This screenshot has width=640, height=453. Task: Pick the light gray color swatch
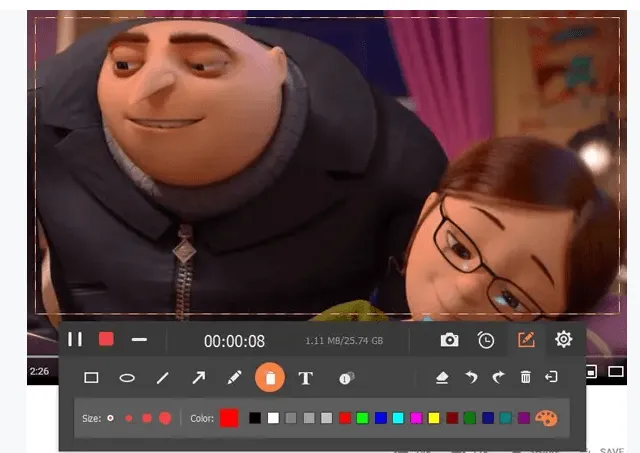tap(327, 418)
